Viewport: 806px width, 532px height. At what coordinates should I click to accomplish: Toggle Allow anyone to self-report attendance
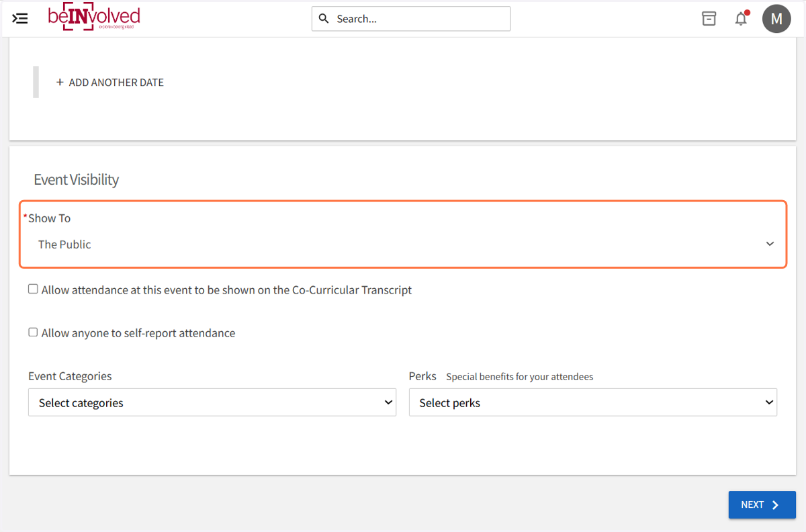[x=33, y=332]
